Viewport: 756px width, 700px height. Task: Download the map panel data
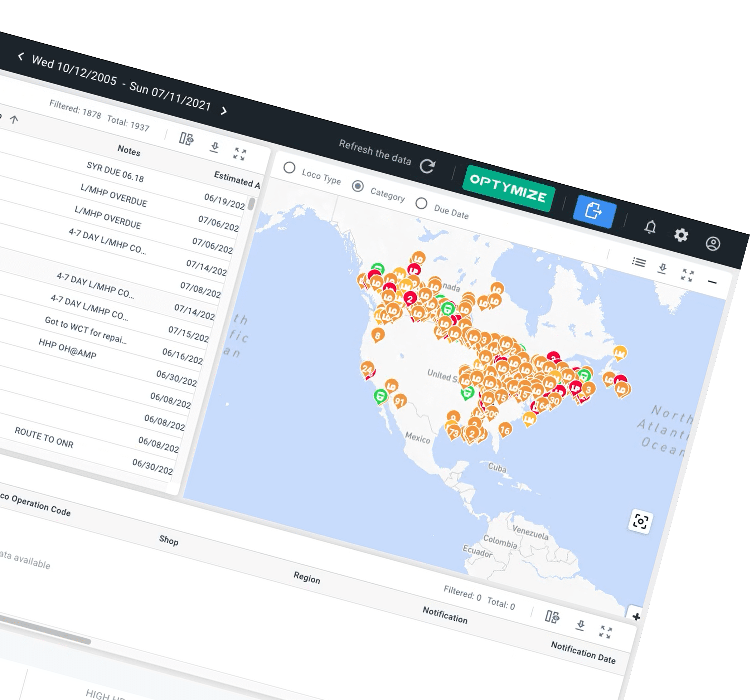coord(662,268)
